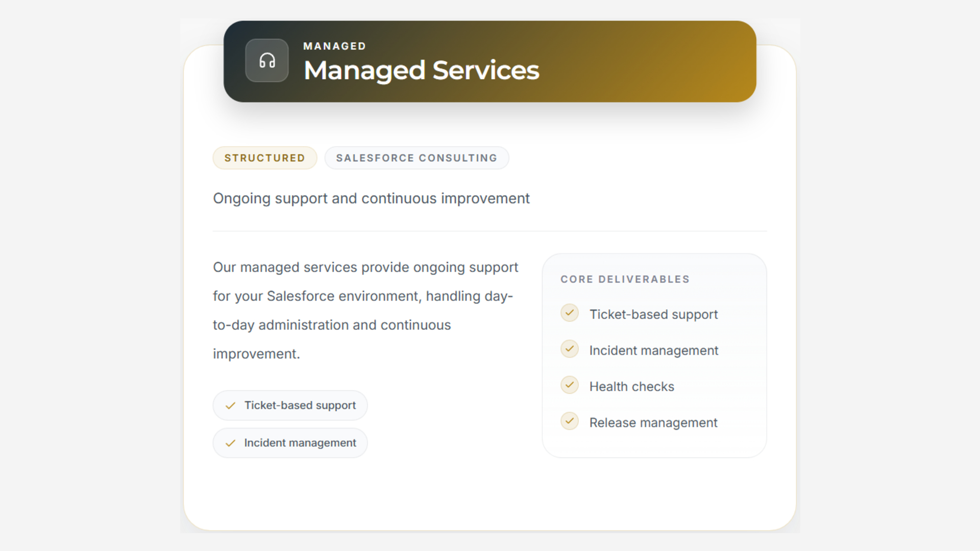Click Release management text in deliverables
Screen dimensions: 980x551
tap(653, 423)
